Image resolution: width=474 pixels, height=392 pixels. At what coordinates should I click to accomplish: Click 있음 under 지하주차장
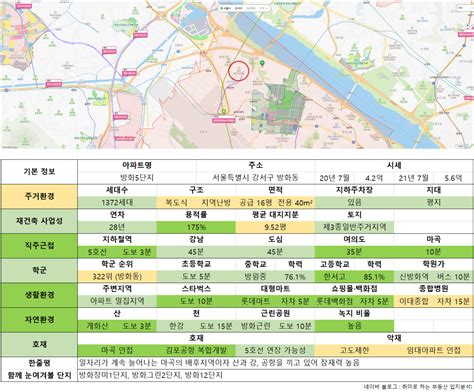tap(354, 202)
